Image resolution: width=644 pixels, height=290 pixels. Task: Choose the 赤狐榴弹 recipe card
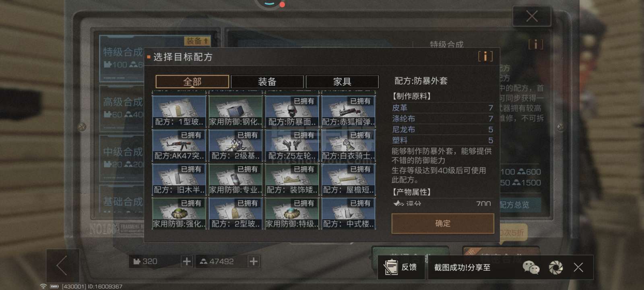(348, 111)
